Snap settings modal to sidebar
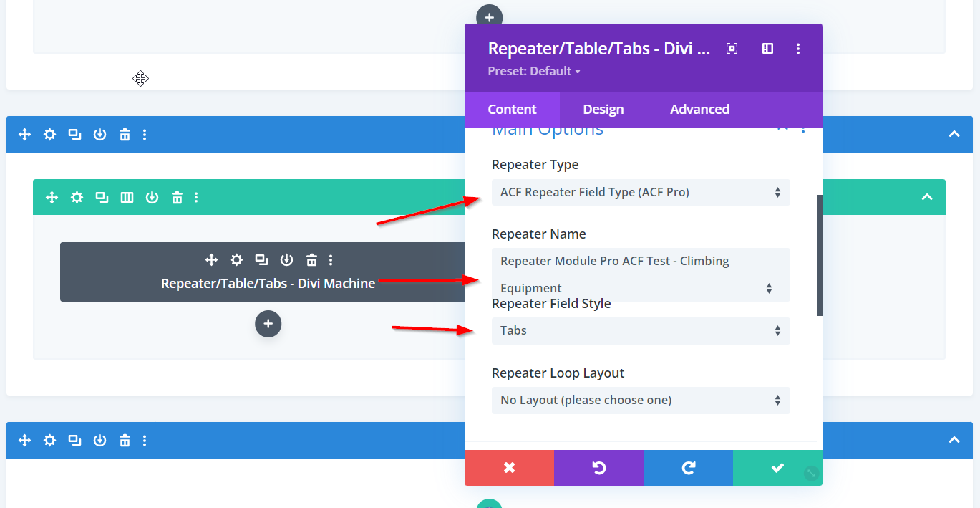The height and width of the screenshot is (508, 980). coord(767,49)
